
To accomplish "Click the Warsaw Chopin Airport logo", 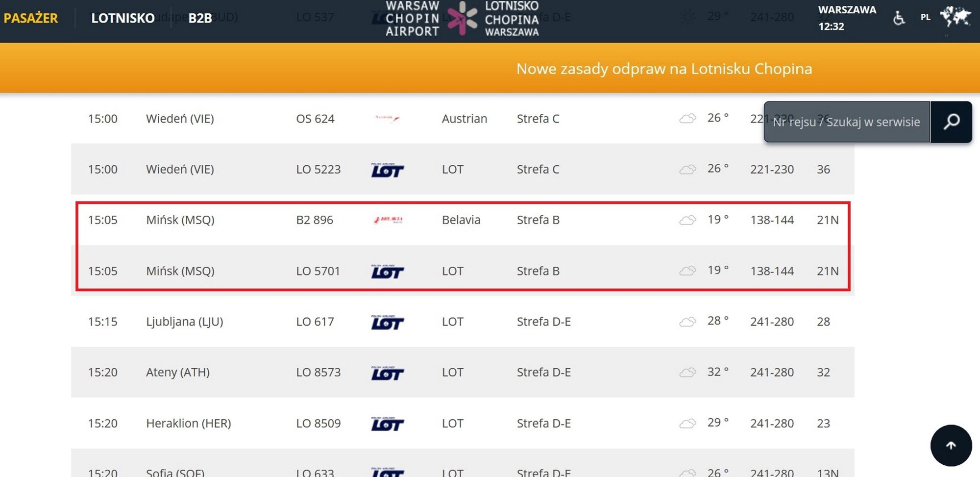I will pyautogui.click(x=462, y=19).
